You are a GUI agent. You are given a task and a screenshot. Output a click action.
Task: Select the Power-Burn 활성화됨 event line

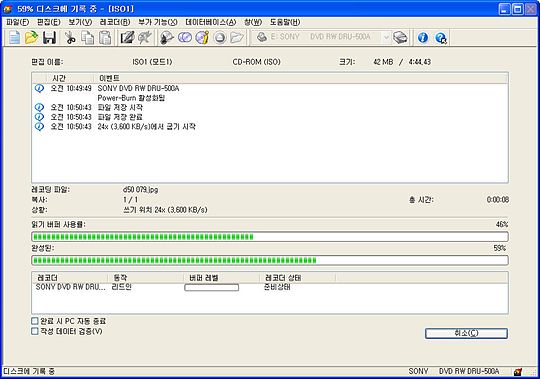[x=131, y=98]
